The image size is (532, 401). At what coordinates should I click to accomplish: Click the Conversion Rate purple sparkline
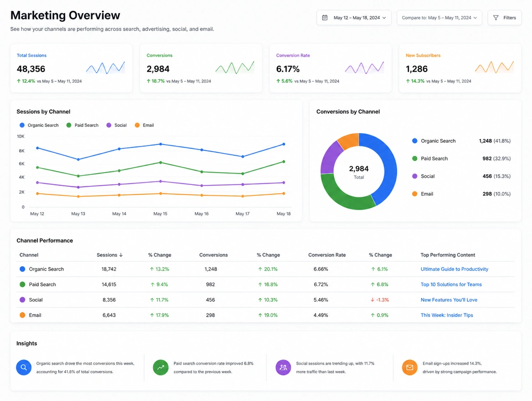pyautogui.click(x=364, y=67)
